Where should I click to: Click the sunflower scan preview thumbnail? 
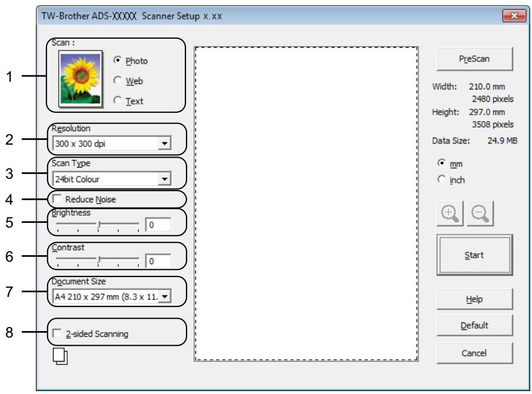[81, 79]
